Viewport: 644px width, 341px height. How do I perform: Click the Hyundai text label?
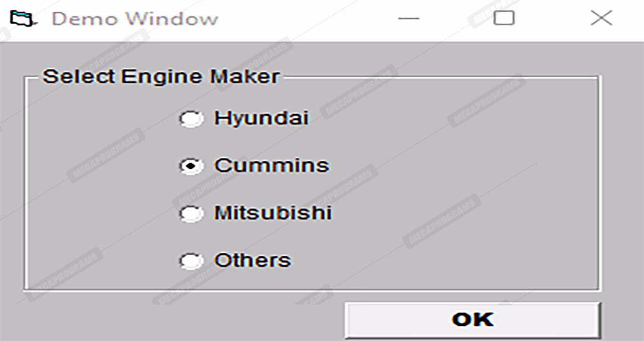tap(261, 118)
